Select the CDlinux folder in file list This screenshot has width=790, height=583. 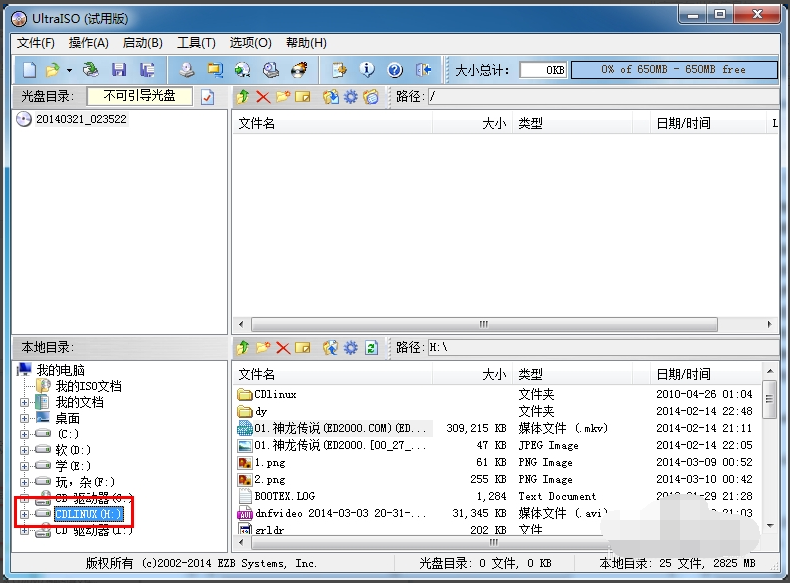[275, 395]
